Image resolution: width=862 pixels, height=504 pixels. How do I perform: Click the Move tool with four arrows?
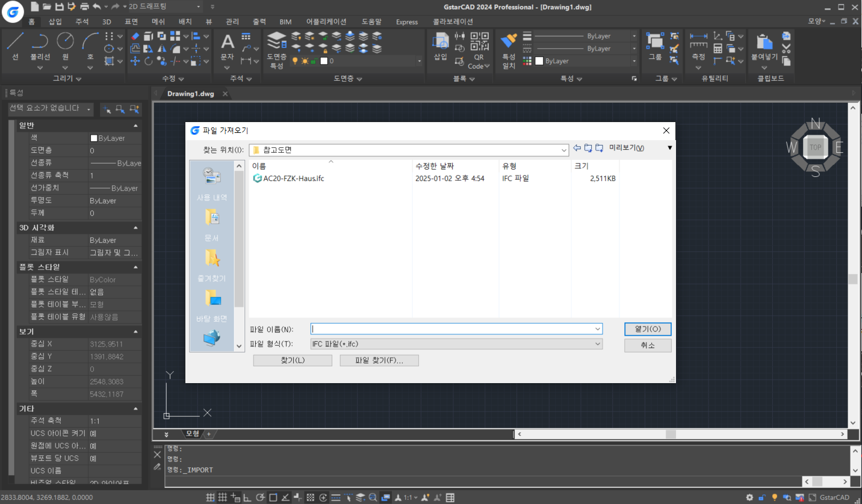(135, 61)
